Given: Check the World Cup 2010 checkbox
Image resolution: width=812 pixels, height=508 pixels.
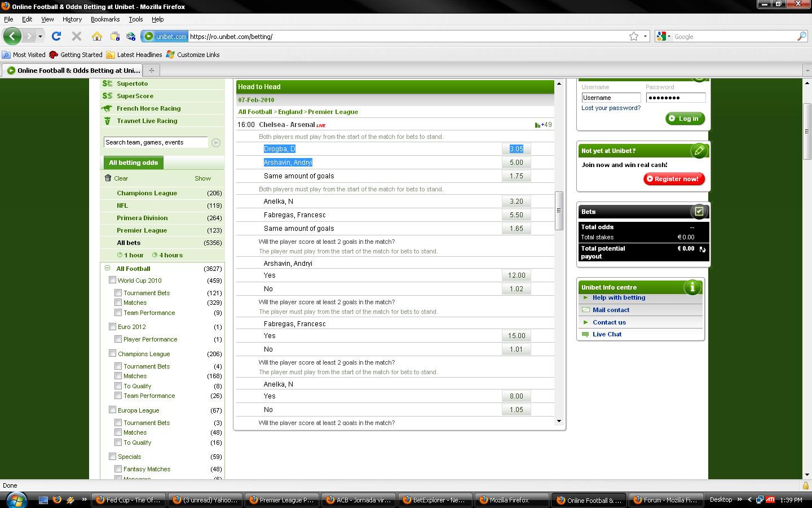Looking at the screenshot, I should tap(112, 280).
